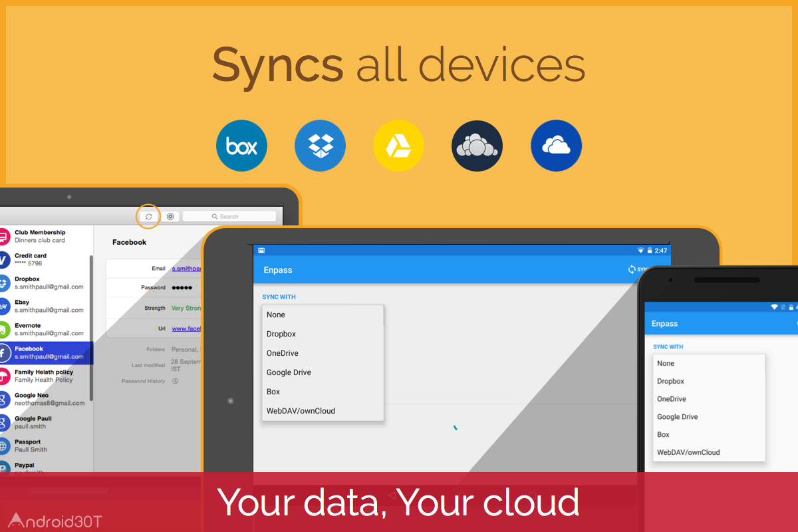Screen dimensions: 798x532
Task: Click Wi-Fi icon in phone status bar
Action: (774, 307)
